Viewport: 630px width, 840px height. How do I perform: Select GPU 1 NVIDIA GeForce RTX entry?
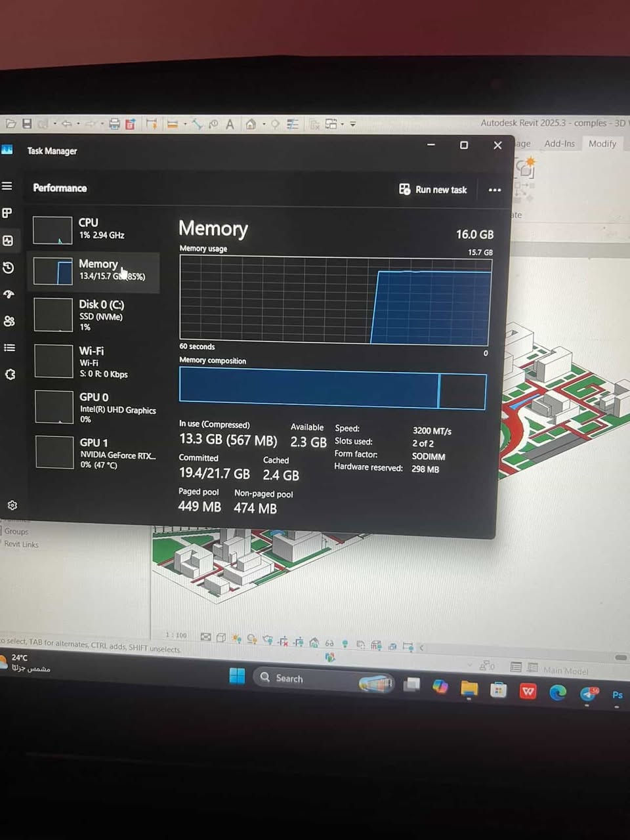(94, 453)
